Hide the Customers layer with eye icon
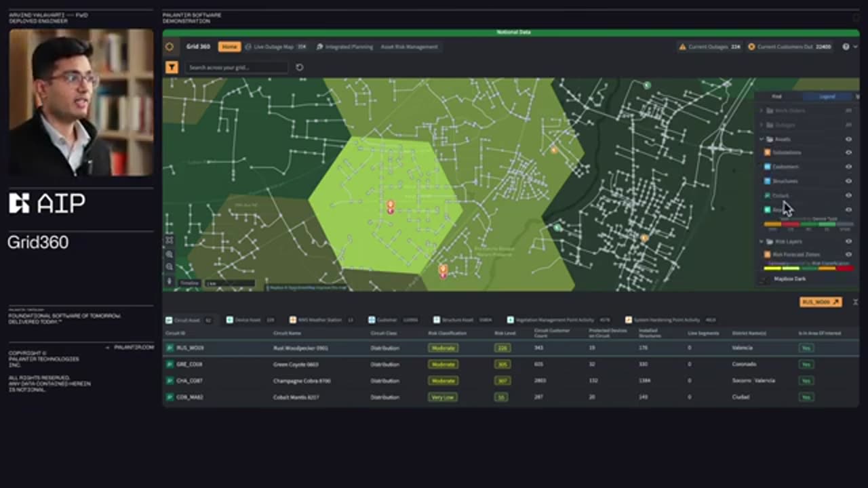This screenshot has width=868, height=488. click(x=848, y=167)
